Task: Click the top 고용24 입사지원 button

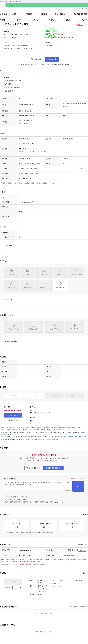Action: pos(52,59)
